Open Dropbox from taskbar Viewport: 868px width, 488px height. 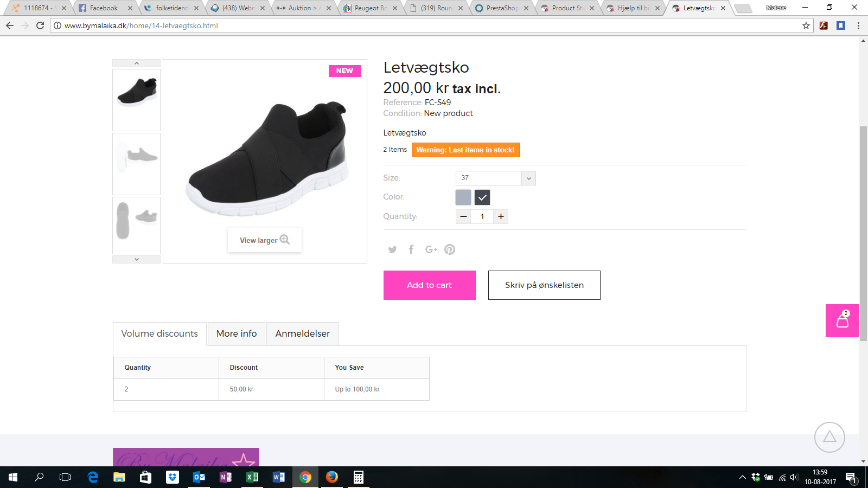point(173,477)
